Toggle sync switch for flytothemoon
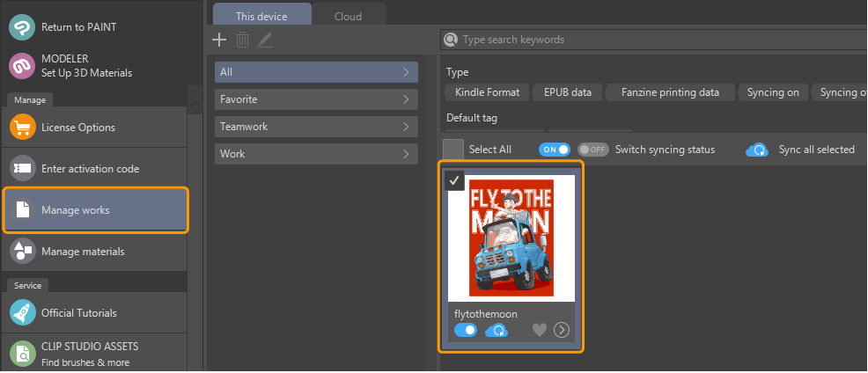 point(466,331)
